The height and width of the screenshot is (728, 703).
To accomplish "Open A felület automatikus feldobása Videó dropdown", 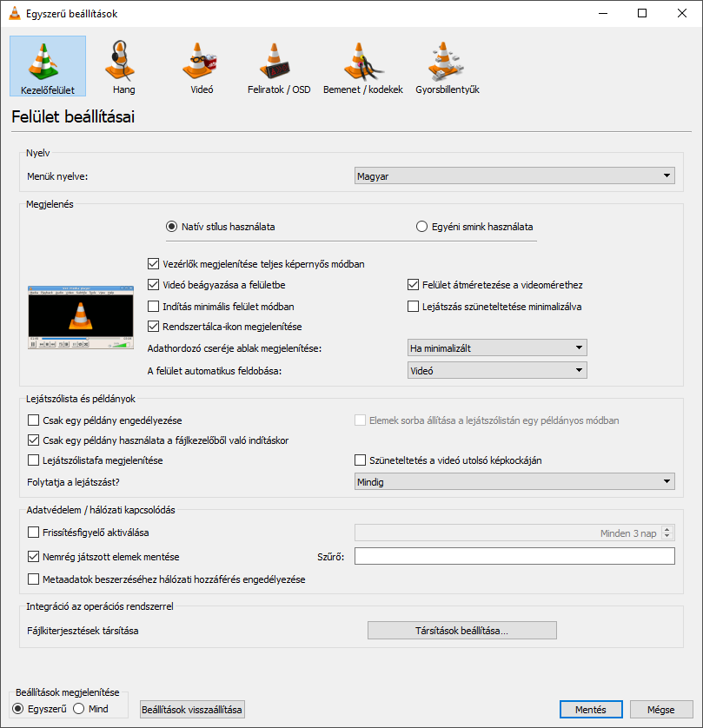I will point(497,370).
